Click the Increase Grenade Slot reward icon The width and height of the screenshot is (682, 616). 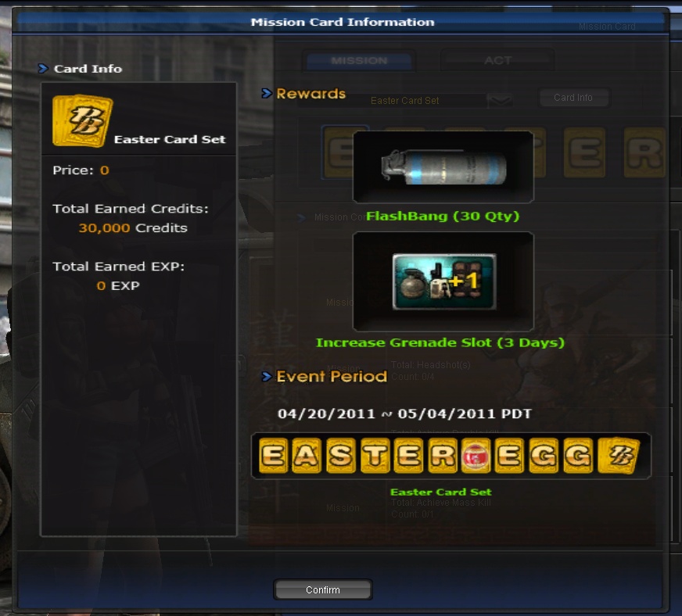[444, 281]
